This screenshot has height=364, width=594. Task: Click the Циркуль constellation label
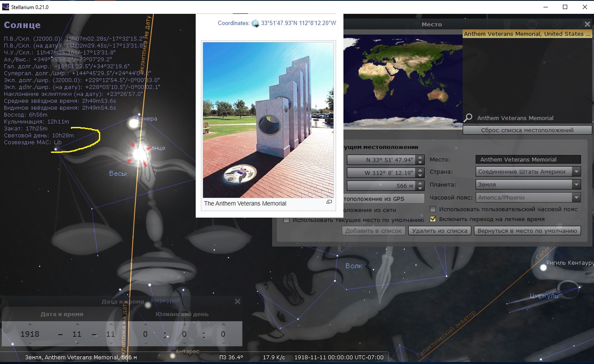tap(544, 296)
